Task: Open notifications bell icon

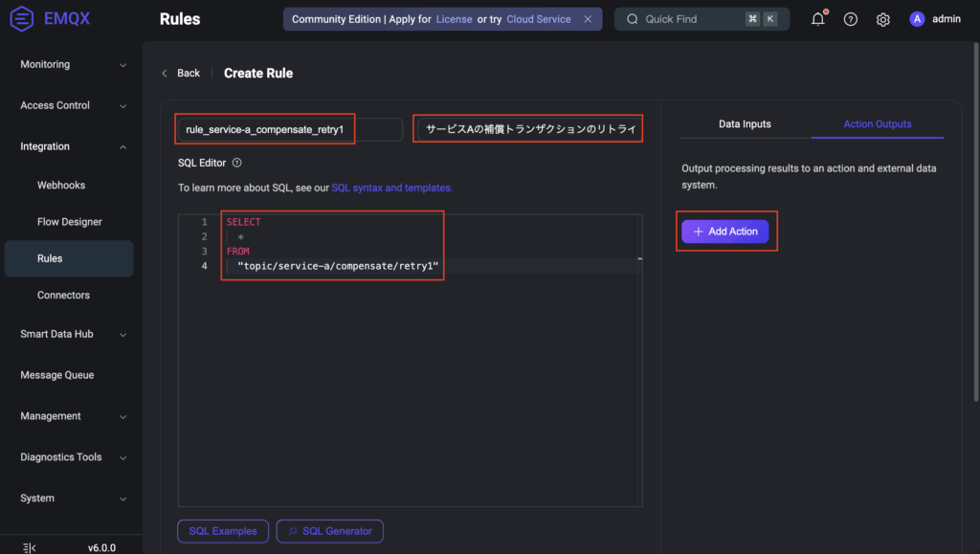Action: pyautogui.click(x=817, y=19)
